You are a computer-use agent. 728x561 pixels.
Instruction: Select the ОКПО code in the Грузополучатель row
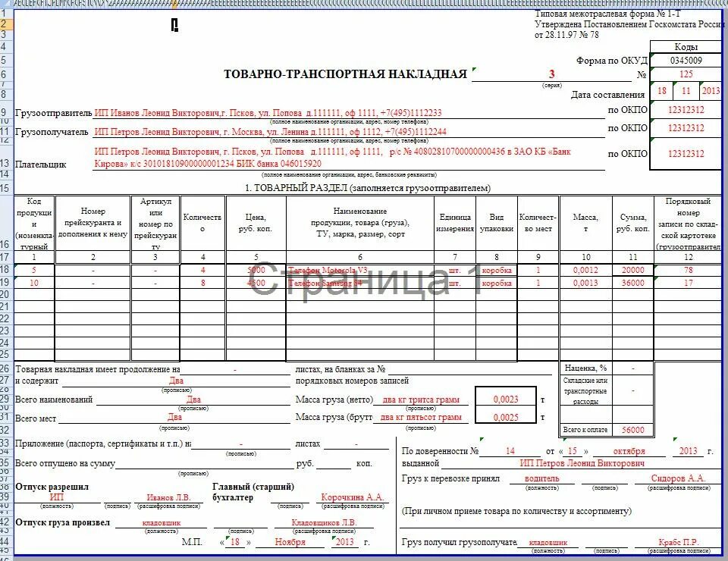point(686,128)
